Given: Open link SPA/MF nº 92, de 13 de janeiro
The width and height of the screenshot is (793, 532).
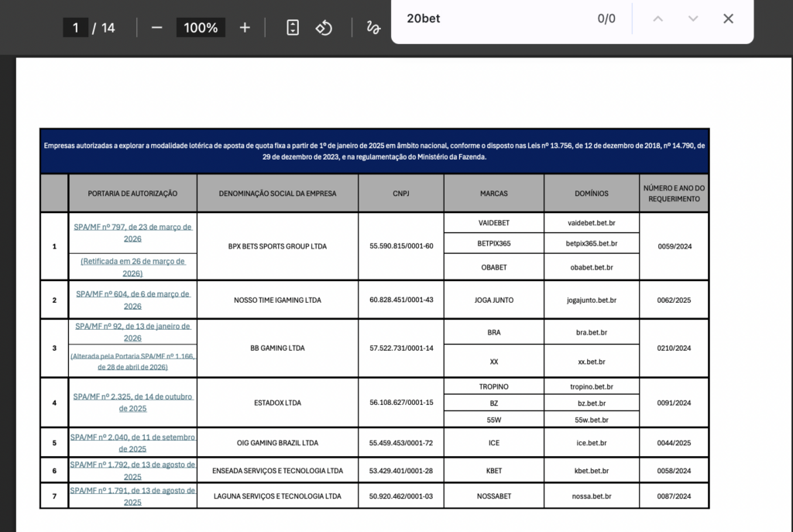Looking at the screenshot, I should click(x=132, y=332).
